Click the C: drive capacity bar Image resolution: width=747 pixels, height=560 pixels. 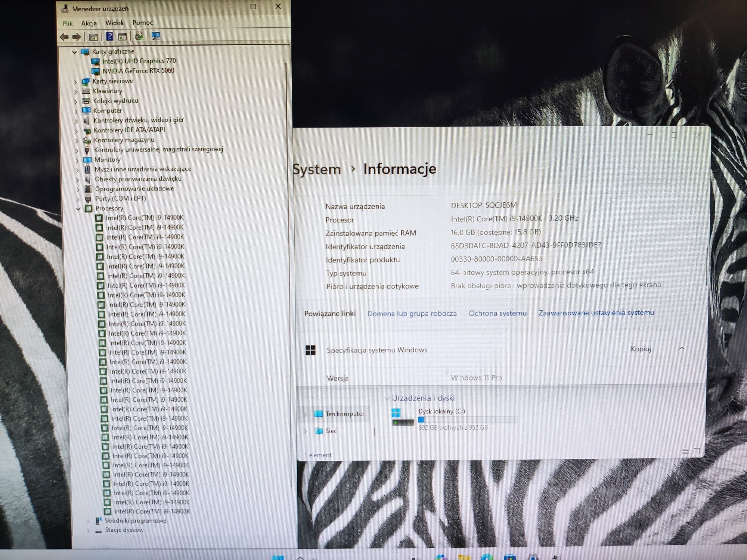click(468, 420)
